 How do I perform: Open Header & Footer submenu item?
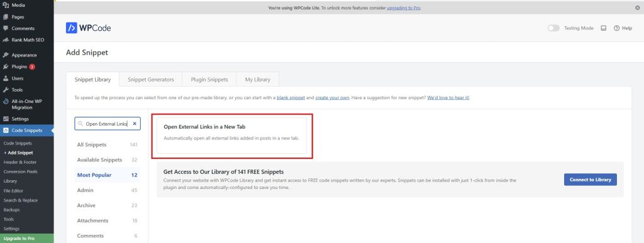[19, 162]
